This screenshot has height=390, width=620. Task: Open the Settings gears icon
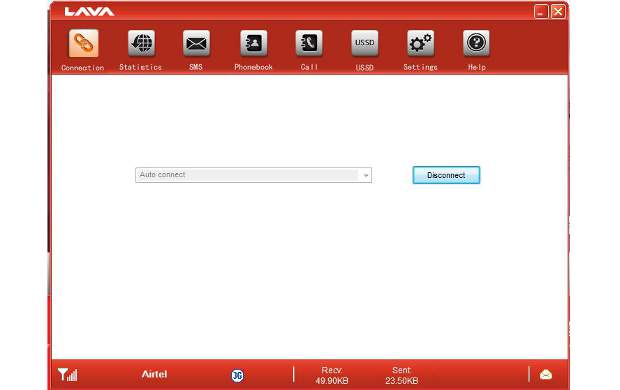pyautogui.click(x=420, y=43)
